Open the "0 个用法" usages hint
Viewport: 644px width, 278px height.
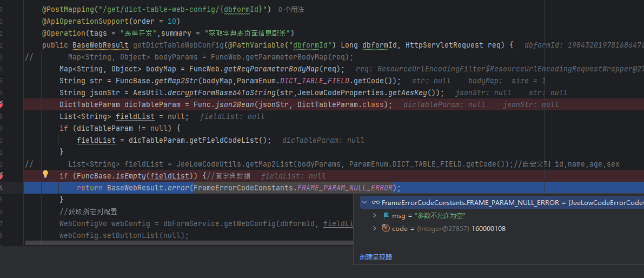click(x=291, y=10)
